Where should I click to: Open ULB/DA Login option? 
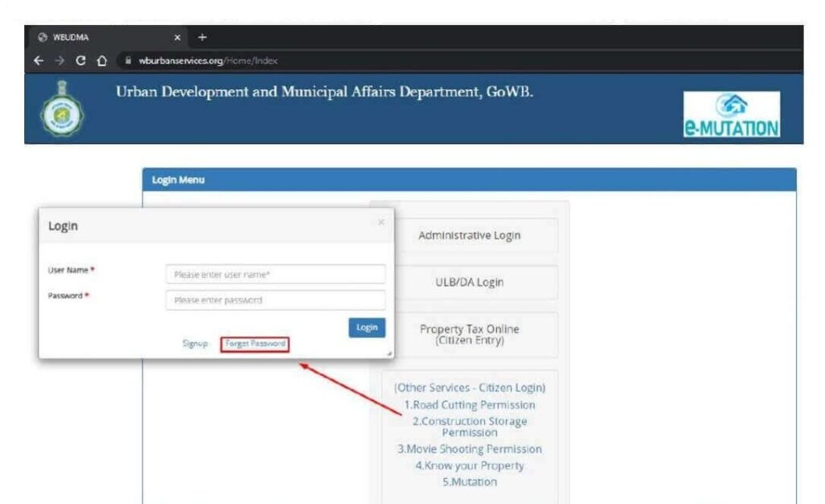[470, 283]
